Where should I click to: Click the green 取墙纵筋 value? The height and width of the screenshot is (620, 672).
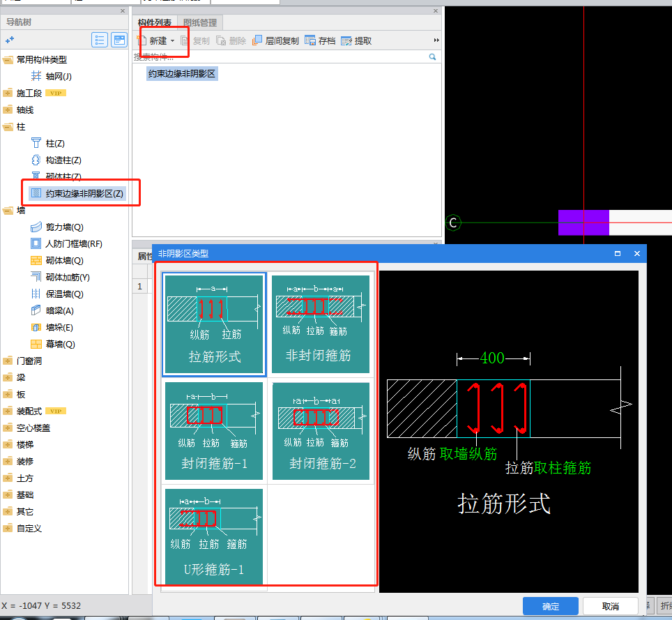tap(468, 453)
